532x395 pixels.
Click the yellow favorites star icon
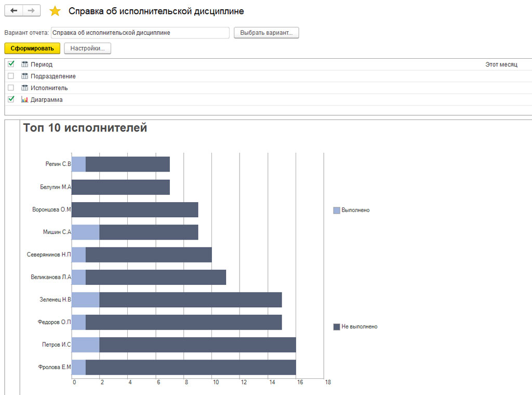point(55,11)
